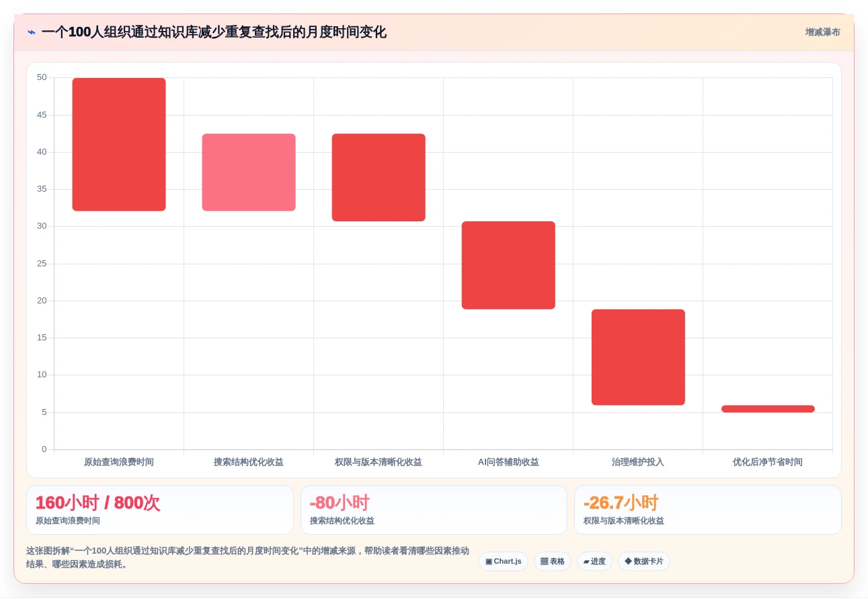Click the 25 y-axis tick label
The image size is (868, 598).
pos(42,264)
